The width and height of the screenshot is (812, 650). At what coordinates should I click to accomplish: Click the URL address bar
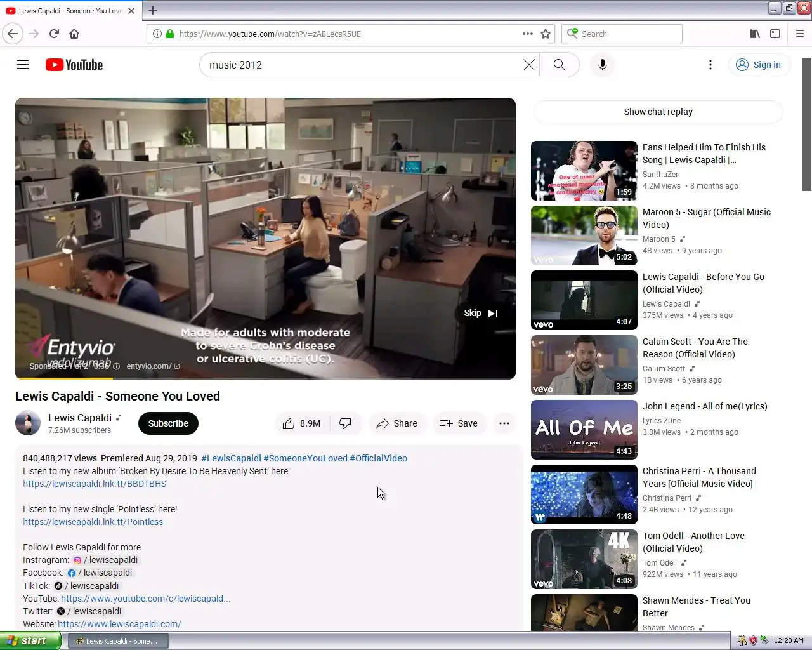click(346, 34)
